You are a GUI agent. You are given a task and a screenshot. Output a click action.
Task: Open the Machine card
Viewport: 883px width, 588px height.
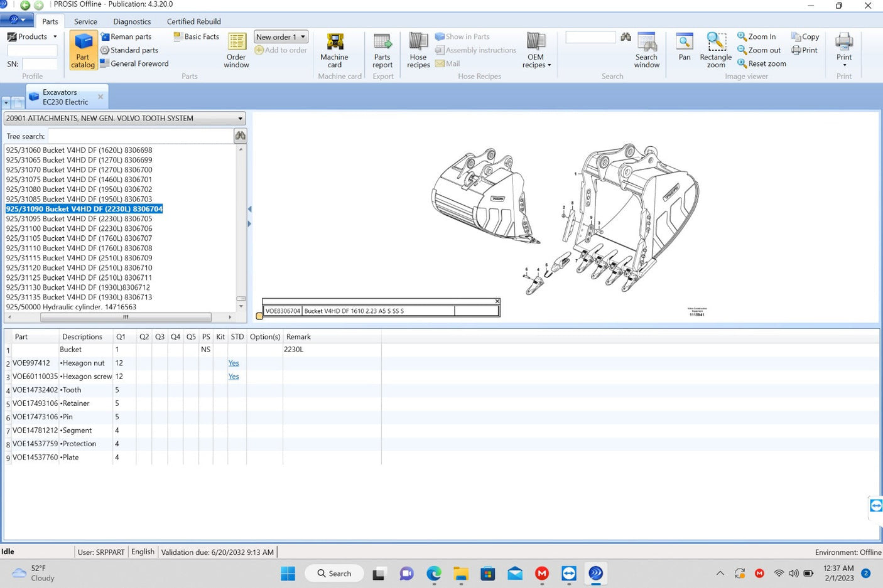(333, 50)
